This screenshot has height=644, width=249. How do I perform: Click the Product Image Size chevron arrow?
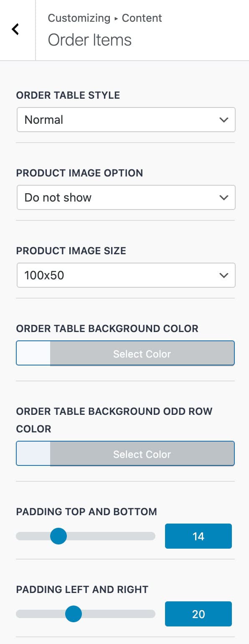point(224,275)
